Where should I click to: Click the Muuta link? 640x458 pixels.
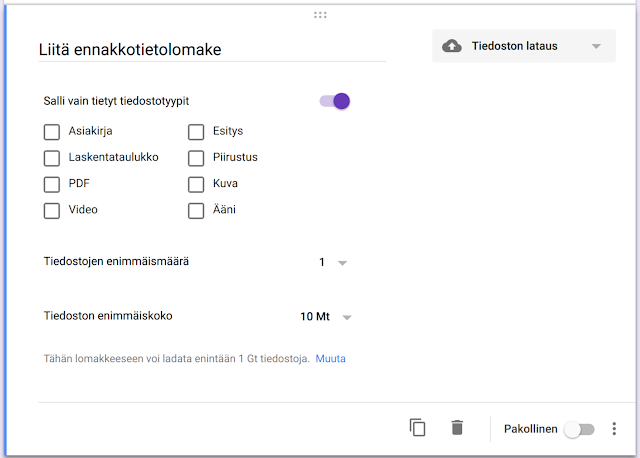point(330,358)
